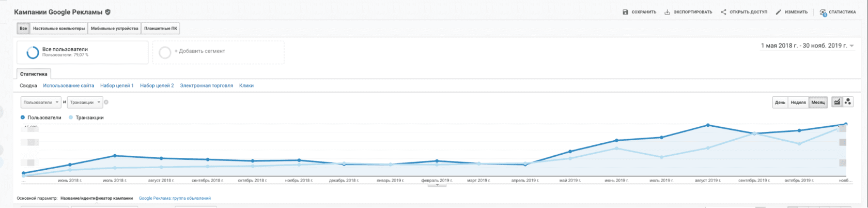This screenshot has height=208, width=868.
Task: Click the download icon next to Экспортировать
Action: point(667,12)
